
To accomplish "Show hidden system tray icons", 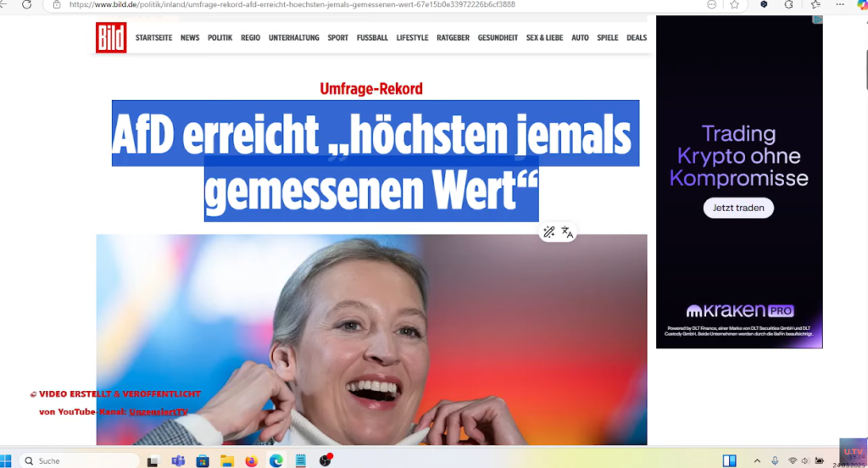I will [x=757, y=461].
